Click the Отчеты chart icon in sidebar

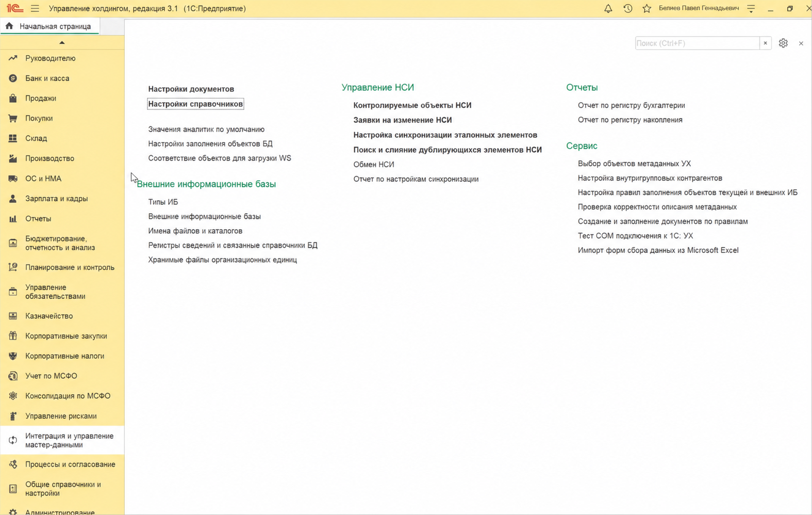click(13, 219)
